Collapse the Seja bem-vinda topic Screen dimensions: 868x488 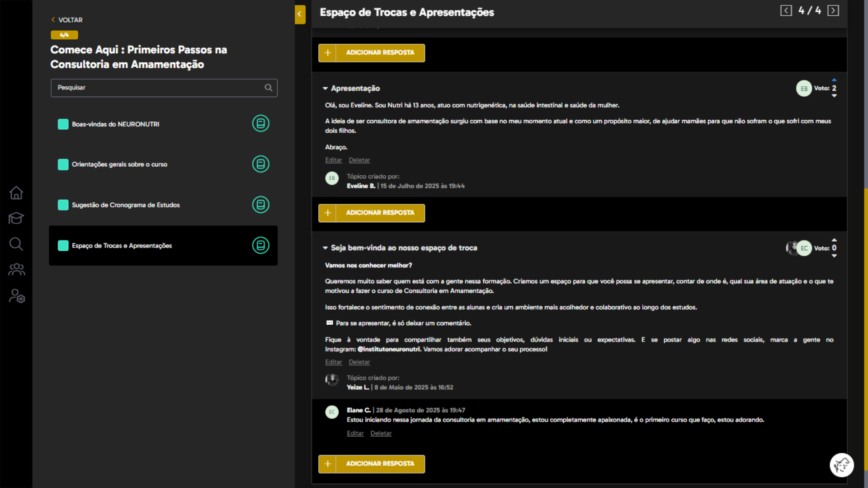325,248
